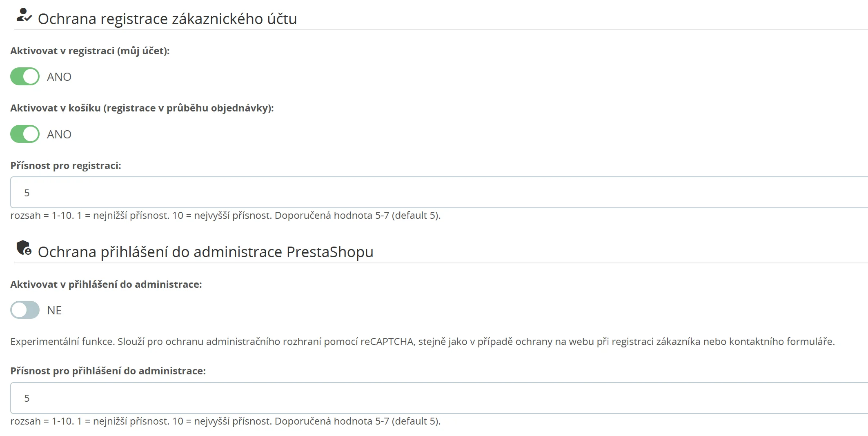
Task: Click the ANO text beside the cart activation switch
Action: [59, 134]
